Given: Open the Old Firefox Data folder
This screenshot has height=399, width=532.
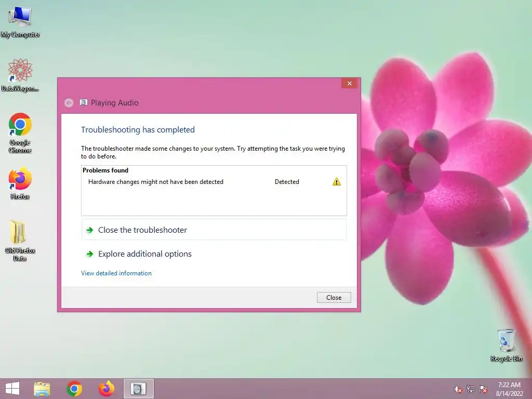Looking at the screenshot, I should (x=20, y=241).
